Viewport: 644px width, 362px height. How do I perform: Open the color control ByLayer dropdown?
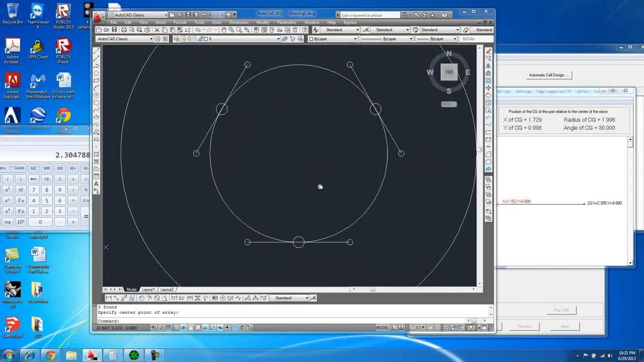tap(333, 39)
